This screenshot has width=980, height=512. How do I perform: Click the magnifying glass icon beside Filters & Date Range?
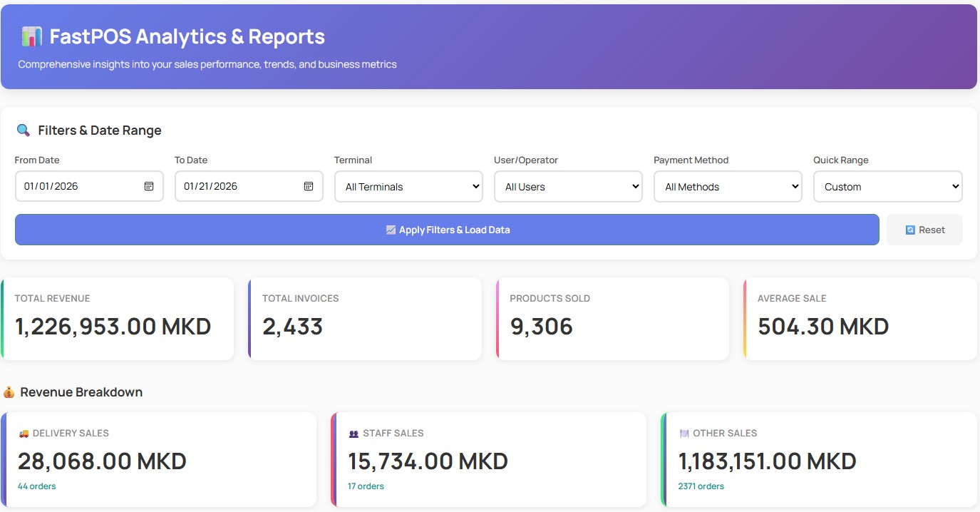21,130
